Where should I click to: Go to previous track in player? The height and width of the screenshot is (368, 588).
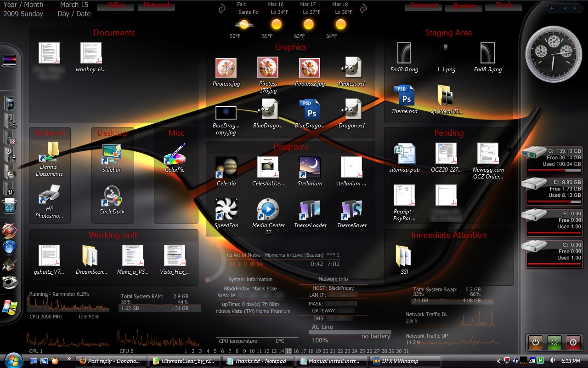tap(232, 264)
